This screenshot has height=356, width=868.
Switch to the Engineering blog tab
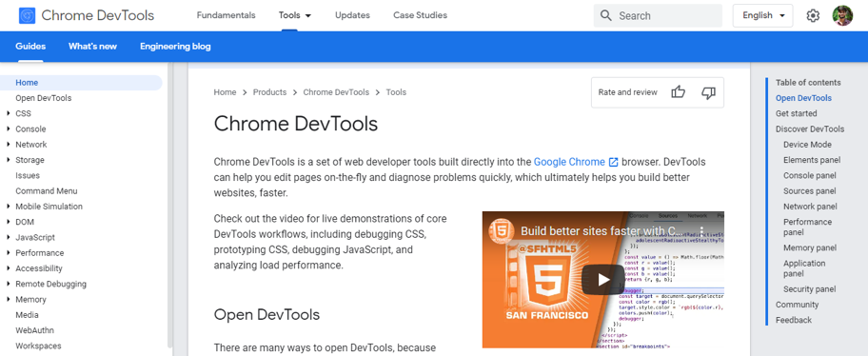pyautogui.click(x=175, y=47)
